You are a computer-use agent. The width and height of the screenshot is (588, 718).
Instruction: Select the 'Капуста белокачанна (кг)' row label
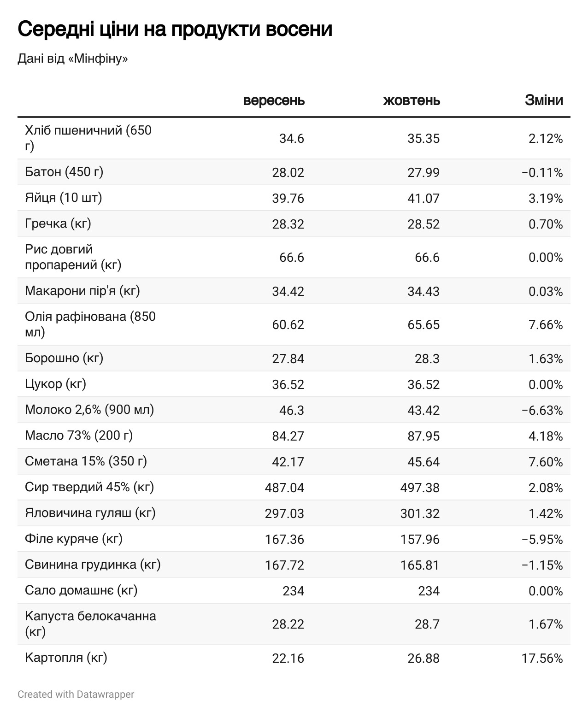90,624
